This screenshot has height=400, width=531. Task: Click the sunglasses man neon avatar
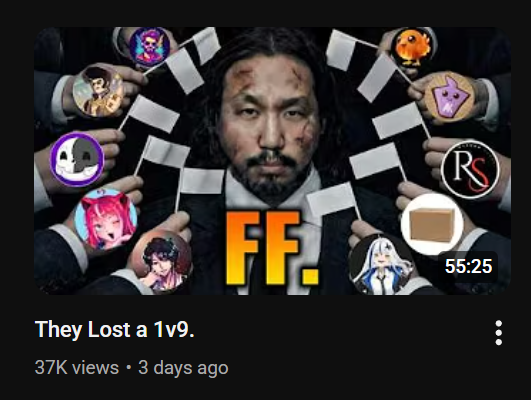(x=150, y=46)
